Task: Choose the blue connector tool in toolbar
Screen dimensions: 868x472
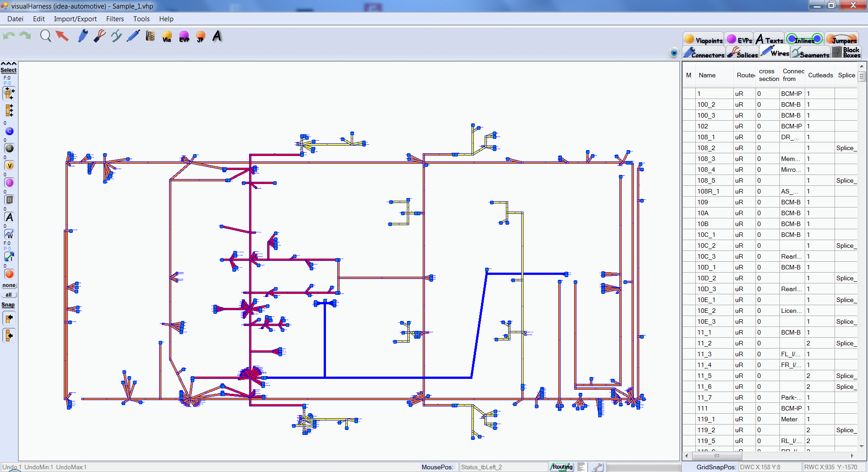Action: pyautogui.click(x=83, y=36)
